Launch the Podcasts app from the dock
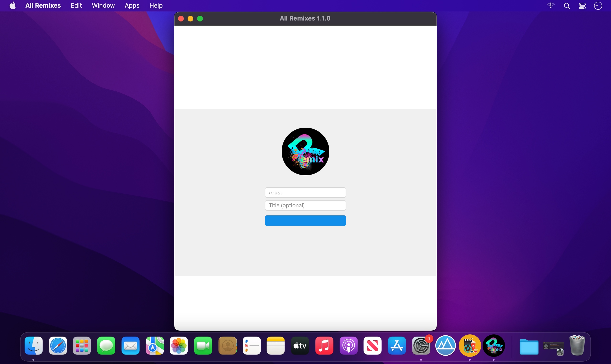 click(x=348, y=346)
